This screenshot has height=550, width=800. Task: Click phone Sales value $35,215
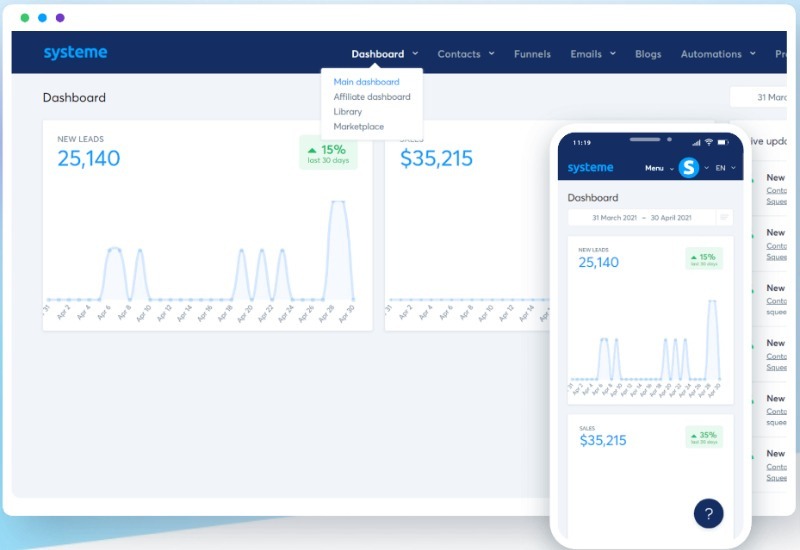tap(603, 440)
